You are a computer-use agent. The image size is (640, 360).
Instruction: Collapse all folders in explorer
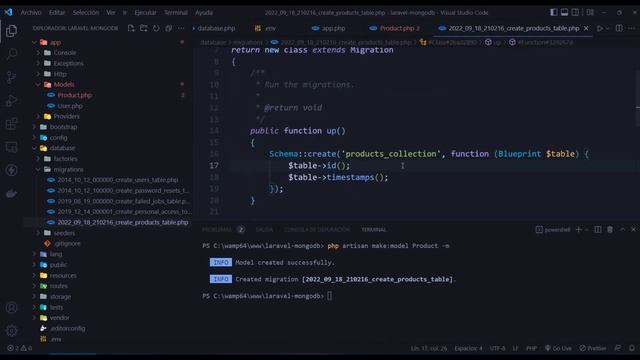pyautogui.click(x=169, y=28)
